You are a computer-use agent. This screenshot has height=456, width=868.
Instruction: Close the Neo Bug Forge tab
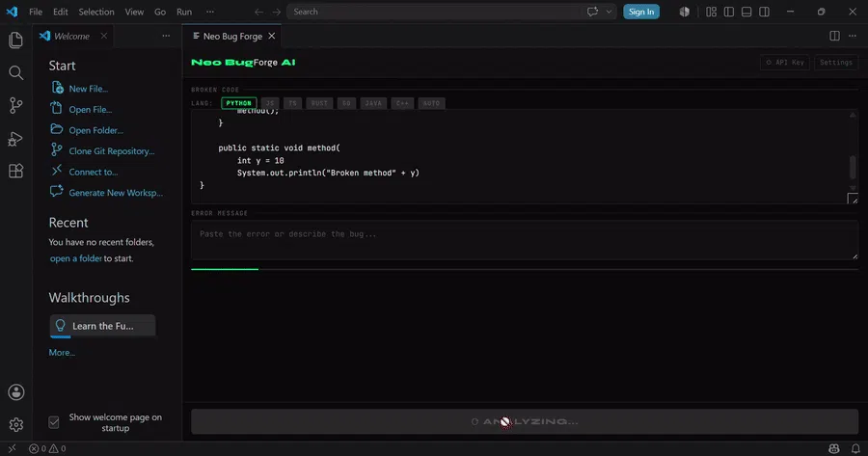click(271, 36)
